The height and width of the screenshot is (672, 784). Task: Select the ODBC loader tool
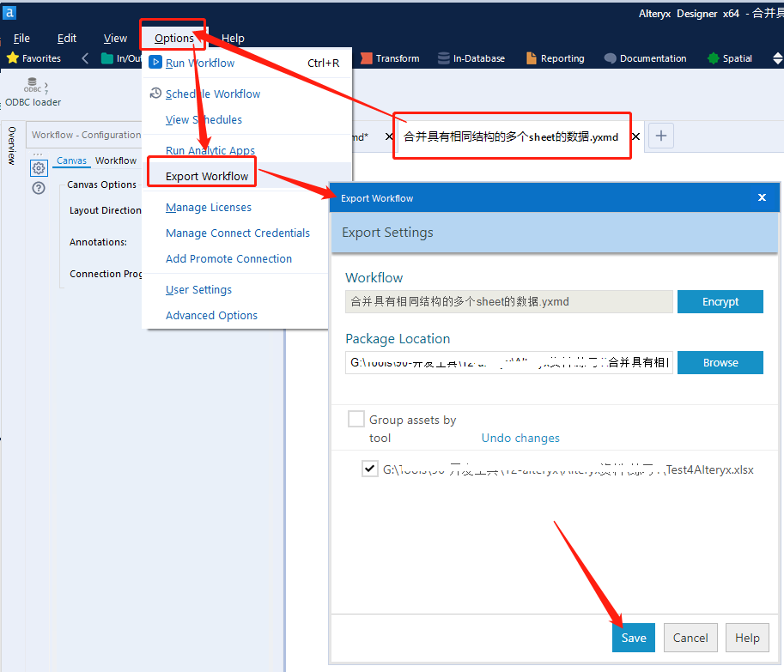click(33, 93)
